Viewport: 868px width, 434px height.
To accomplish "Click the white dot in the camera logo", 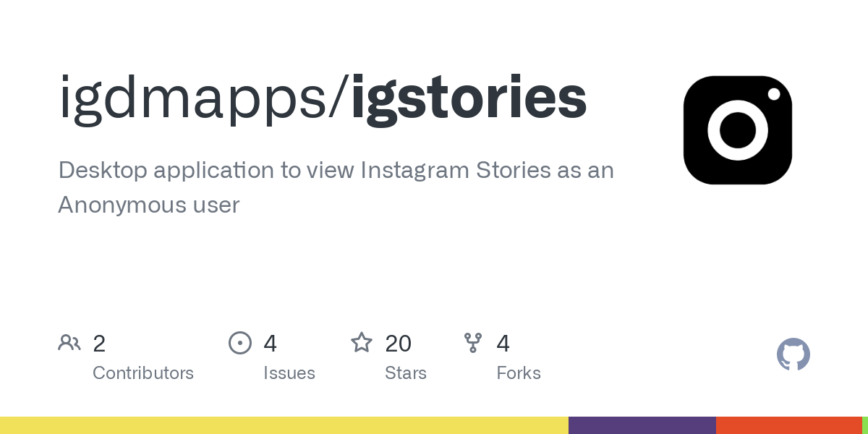I will 773,94.
